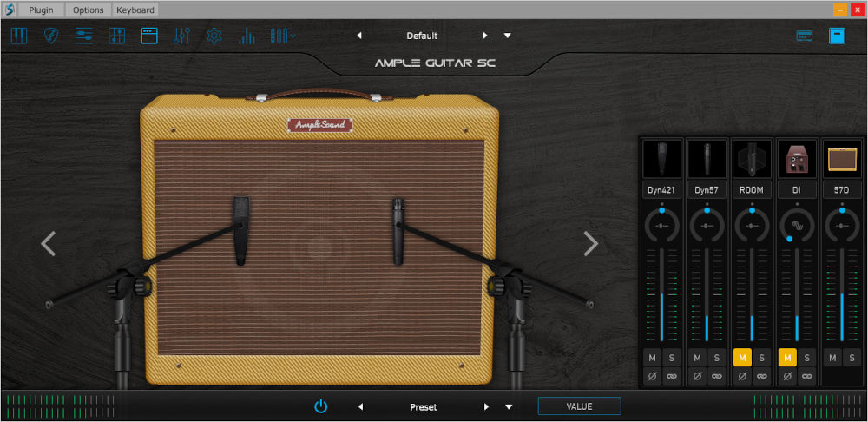Screen dimensions: 868x422
Task: Unmute the DI channel
Action: [788, 358]
